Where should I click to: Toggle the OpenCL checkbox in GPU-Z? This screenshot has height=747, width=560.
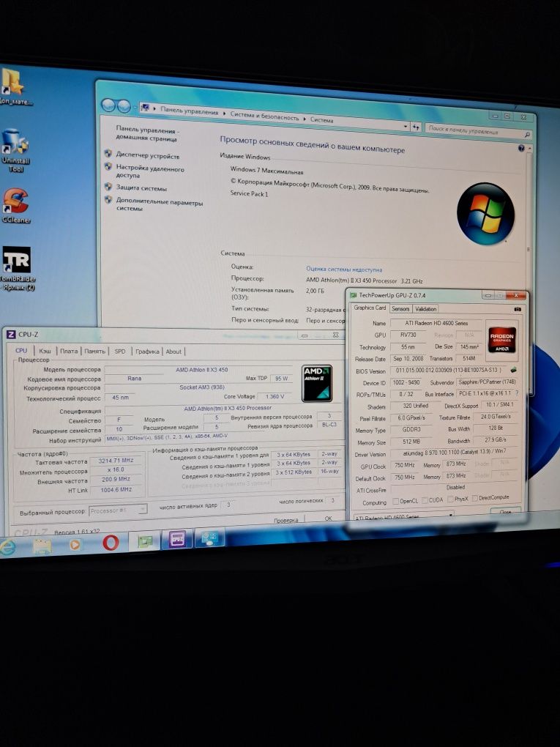395,501
